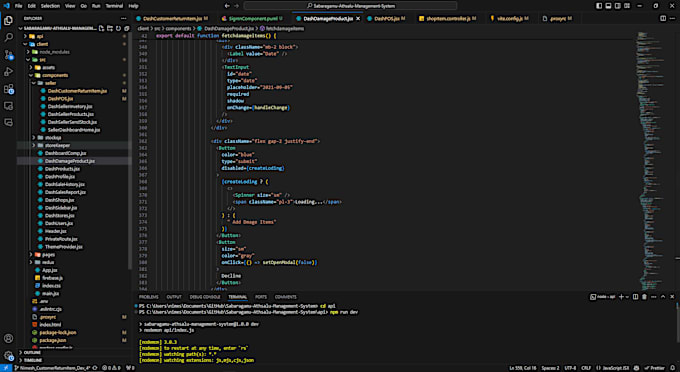
Task: Switch to DEBUG CONSOLE panel tab
Action: coord(205,297)
